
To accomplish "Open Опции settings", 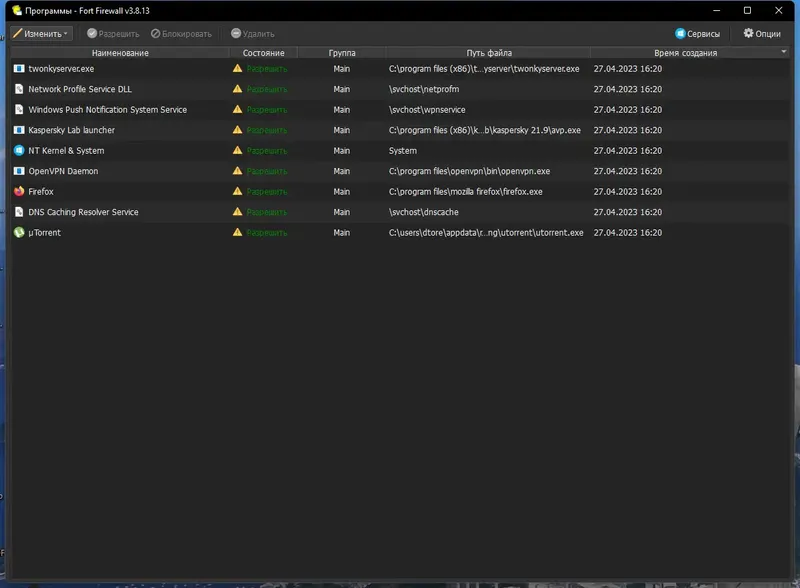I will (762, 34).
